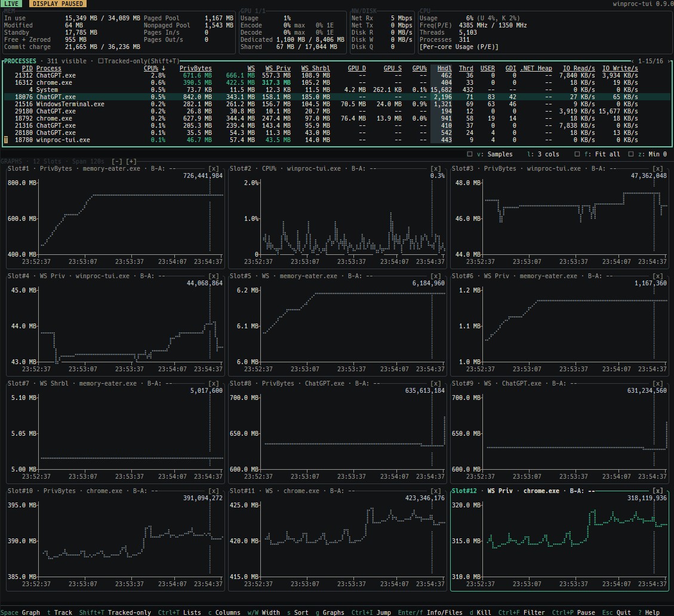
Task: Open ? Help from footer
Action: 649,612
